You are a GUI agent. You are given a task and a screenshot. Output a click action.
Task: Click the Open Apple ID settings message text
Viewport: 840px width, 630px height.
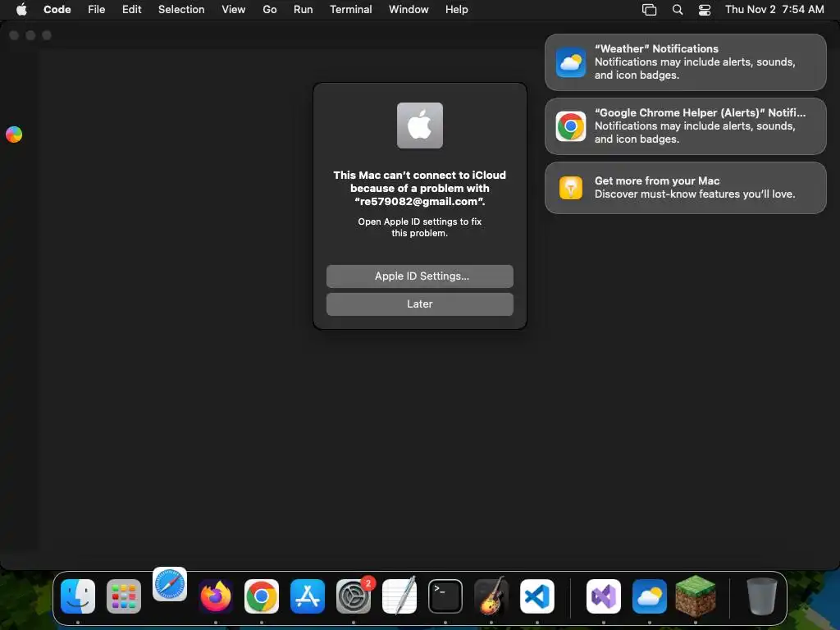point(420,227)
